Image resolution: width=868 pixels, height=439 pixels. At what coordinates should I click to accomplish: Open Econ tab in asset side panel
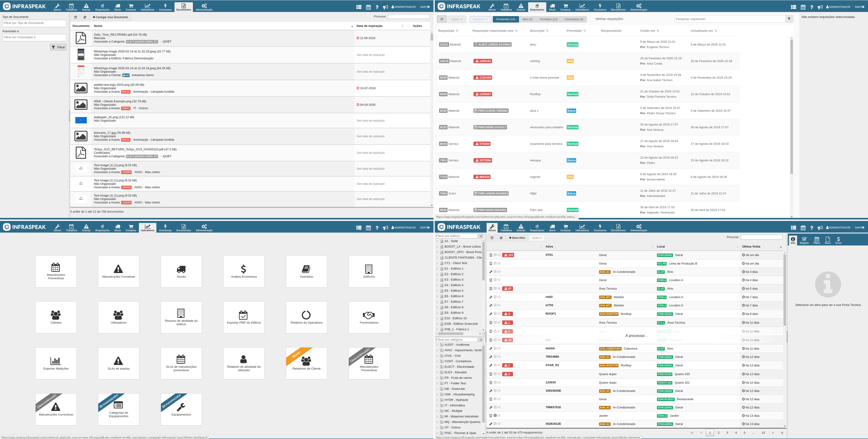[x=838, y=240]
